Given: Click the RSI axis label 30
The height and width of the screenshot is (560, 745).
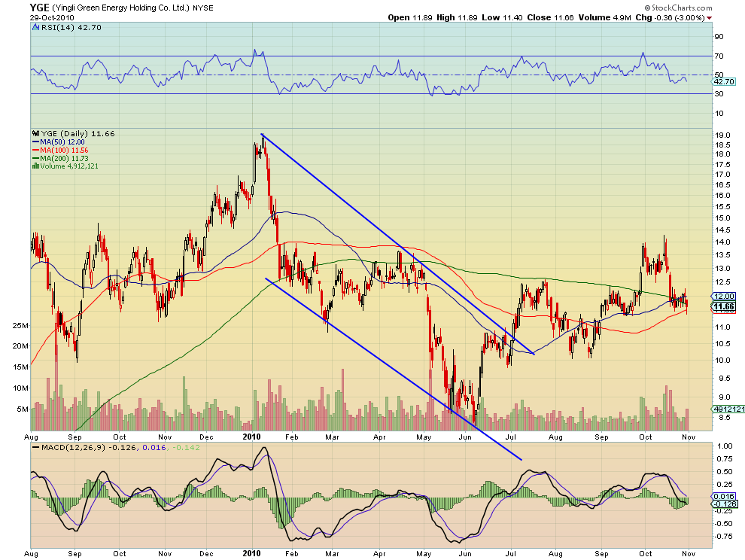Looking at the screenshot, I should (719, 93).
